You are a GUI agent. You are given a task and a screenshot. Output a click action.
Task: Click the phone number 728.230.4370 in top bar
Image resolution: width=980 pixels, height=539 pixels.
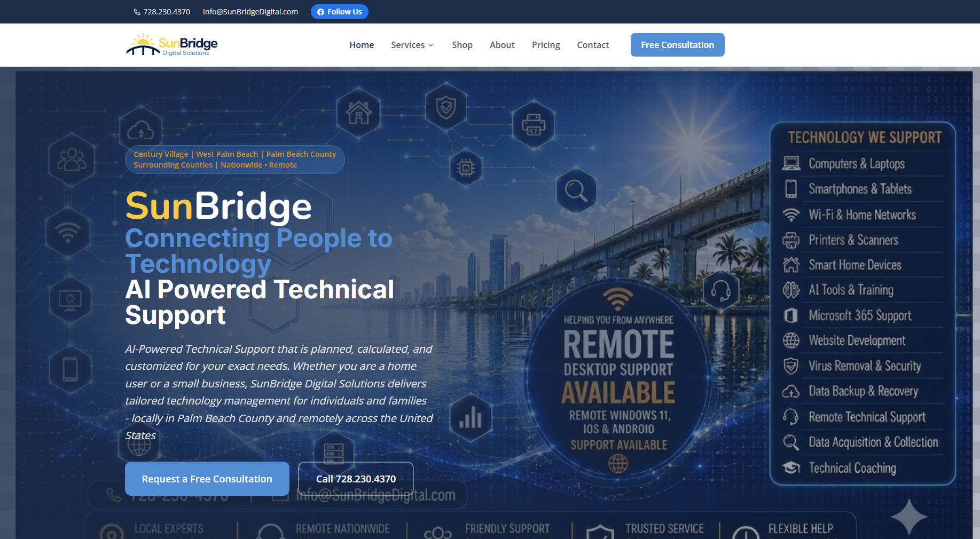pyautogui.click(x=162, y=12)
